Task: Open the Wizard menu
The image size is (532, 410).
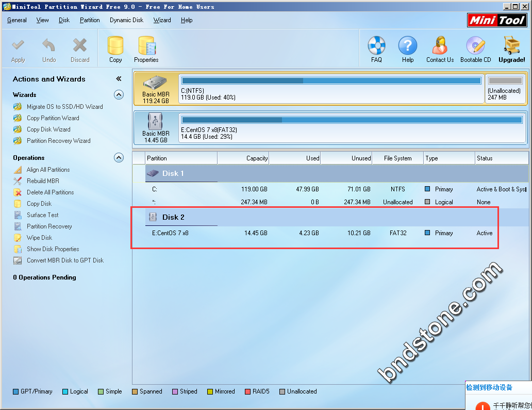Action: click(162, 20)
